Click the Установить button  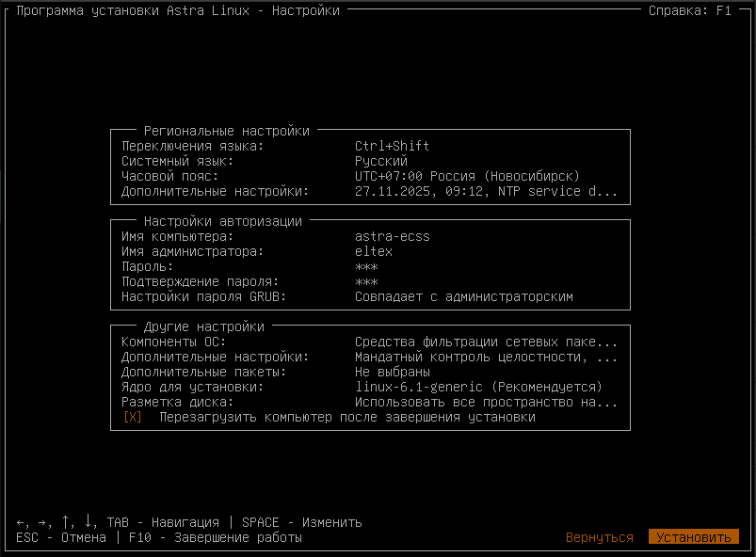pos(693,537)
